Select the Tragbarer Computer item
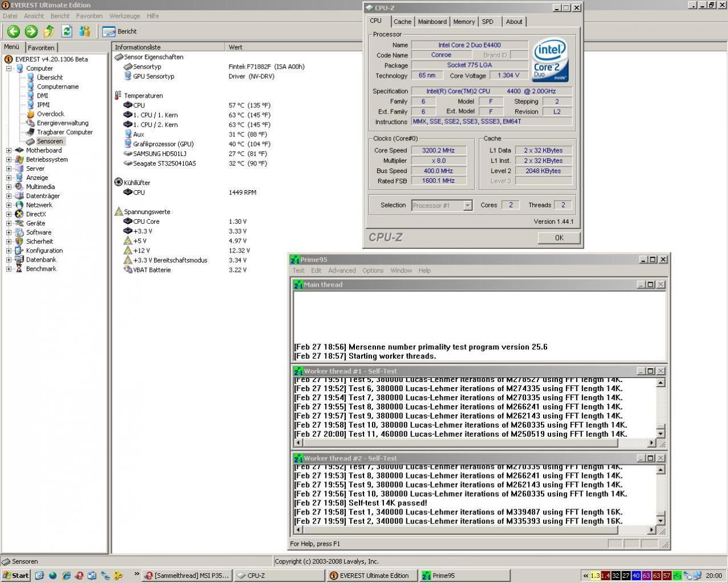728x583 pixels. pos(64,132)
